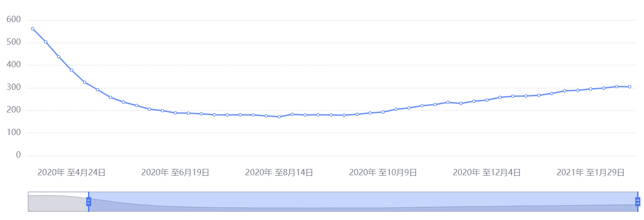
Task: Click the y-axis label 300
Action: pyautogui.click(x=14, y=87)
